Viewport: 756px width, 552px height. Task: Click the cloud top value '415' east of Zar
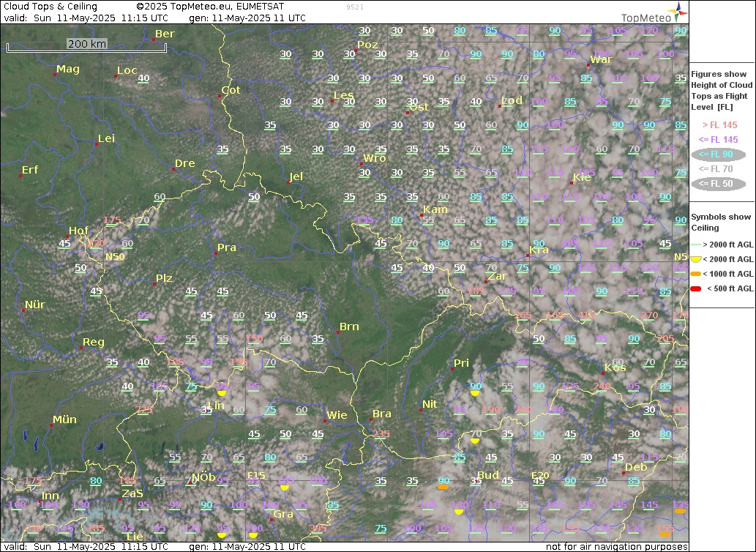(x=586, y=316)
